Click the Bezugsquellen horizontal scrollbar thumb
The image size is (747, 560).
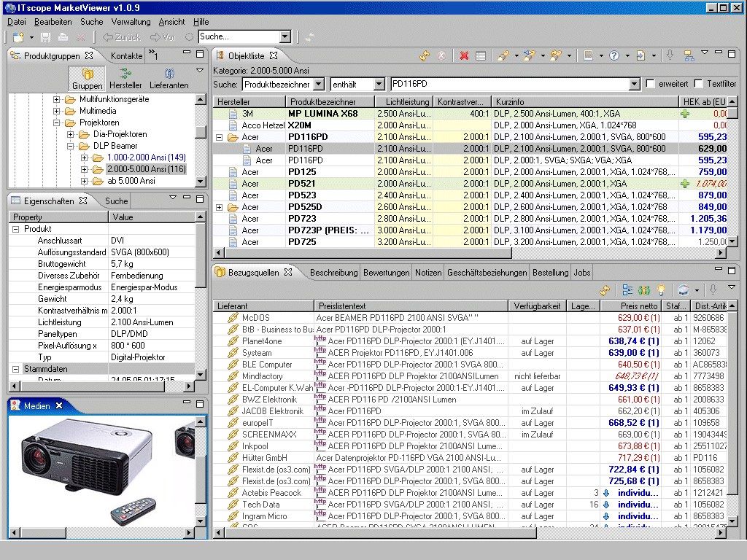point(379,533)
